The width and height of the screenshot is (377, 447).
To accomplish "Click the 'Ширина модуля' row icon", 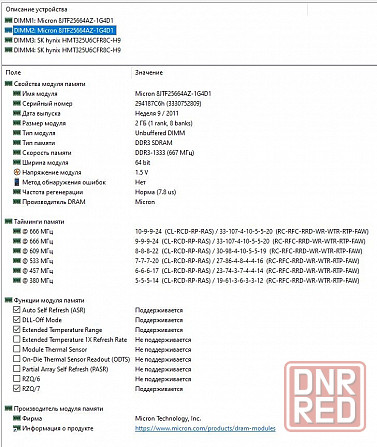I will pyautogui.click(x=17, y=162).
